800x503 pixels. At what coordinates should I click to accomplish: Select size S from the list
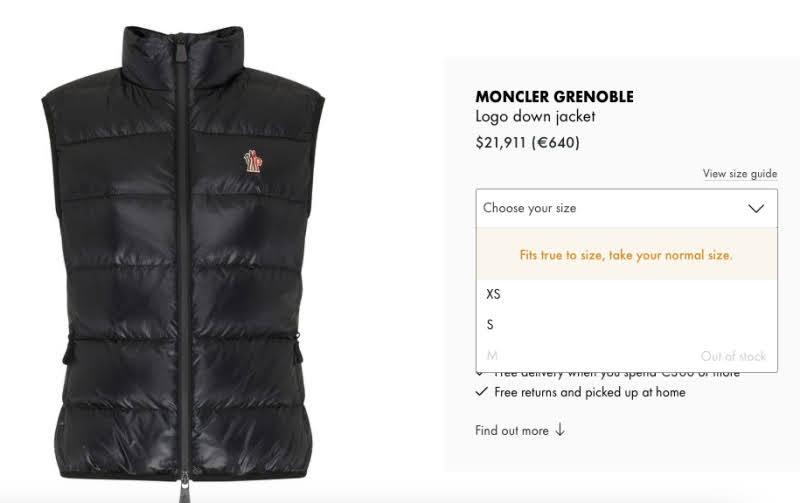[x=627, y=324]
